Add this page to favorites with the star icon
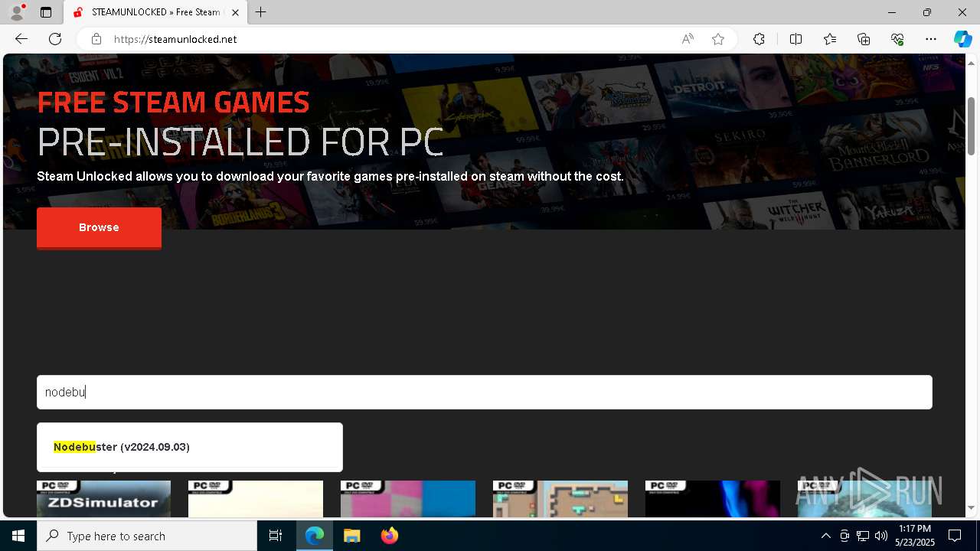The image size is (980, 551). pyautogui.click(x=718, y=39)
